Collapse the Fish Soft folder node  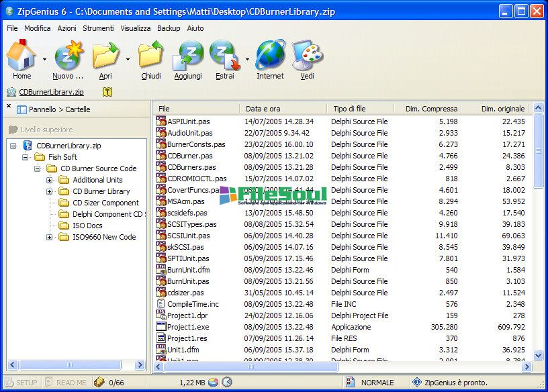pyautogui.click(x=26, y=157)
